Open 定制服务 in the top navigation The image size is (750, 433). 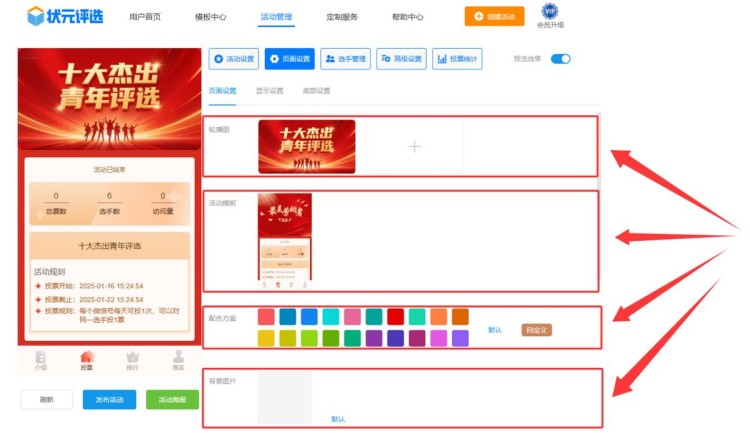[x=342, y=17]
